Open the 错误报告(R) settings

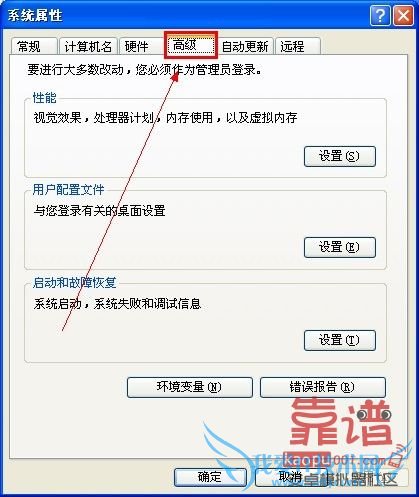[x=323, y=387]
